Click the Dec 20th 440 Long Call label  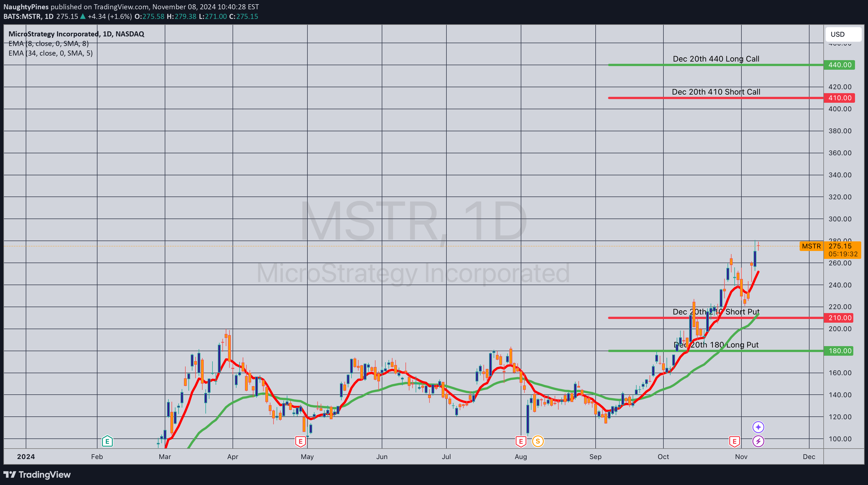716,59
